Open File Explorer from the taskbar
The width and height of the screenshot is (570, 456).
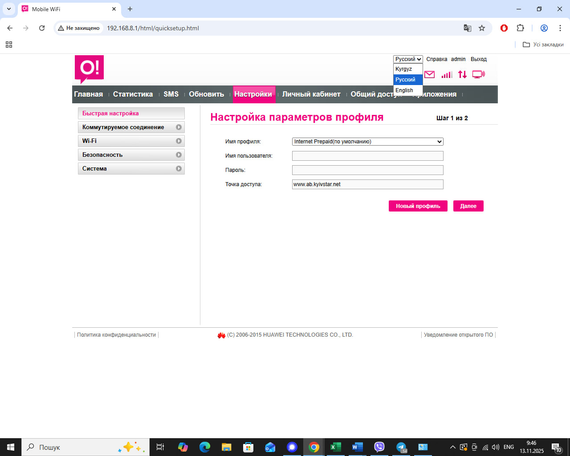click(226, 447)
